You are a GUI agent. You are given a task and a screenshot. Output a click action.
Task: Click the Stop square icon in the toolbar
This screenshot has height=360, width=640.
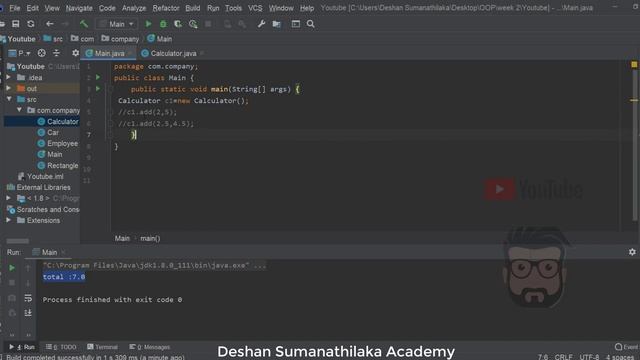(x=208, y=24)
